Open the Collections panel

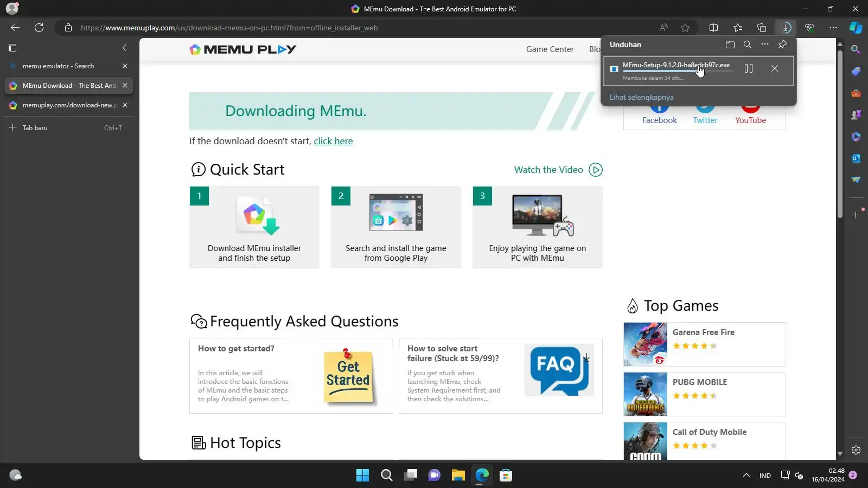tap(762, 28)
